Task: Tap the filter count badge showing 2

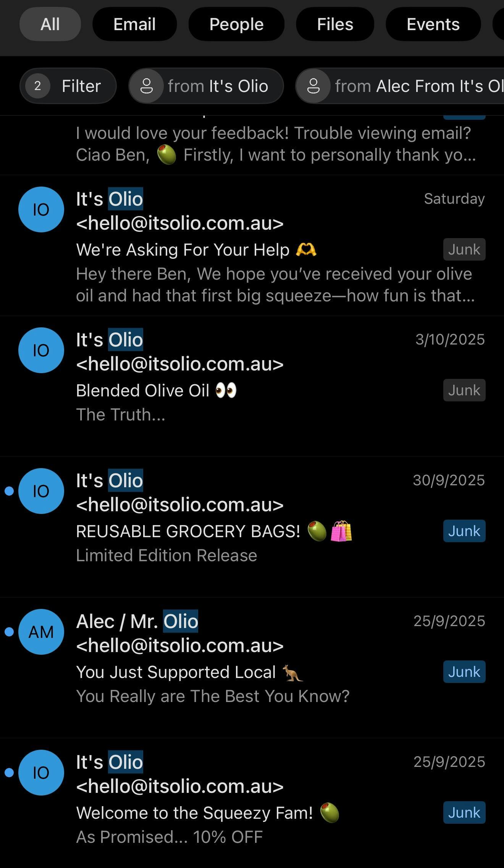Action: point(37,86)
